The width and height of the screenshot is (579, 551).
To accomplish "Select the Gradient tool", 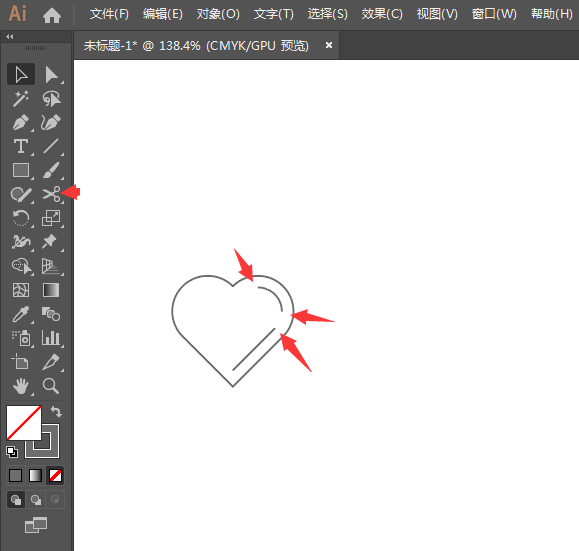I will [51, 290].
